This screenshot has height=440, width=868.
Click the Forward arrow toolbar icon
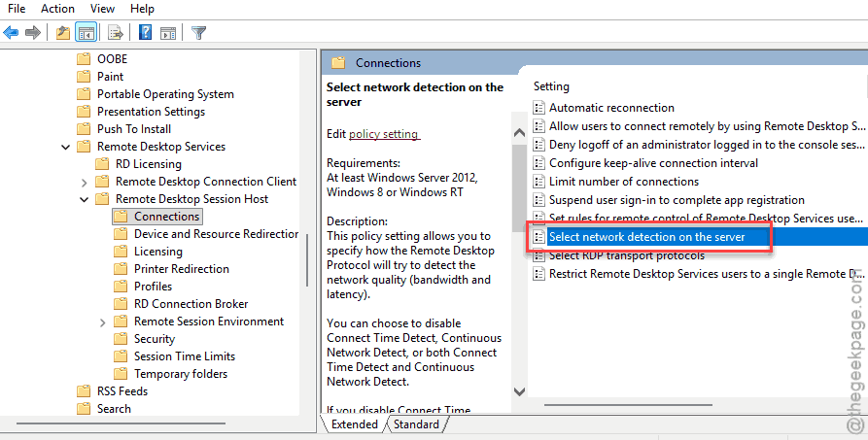click(33, 33)
